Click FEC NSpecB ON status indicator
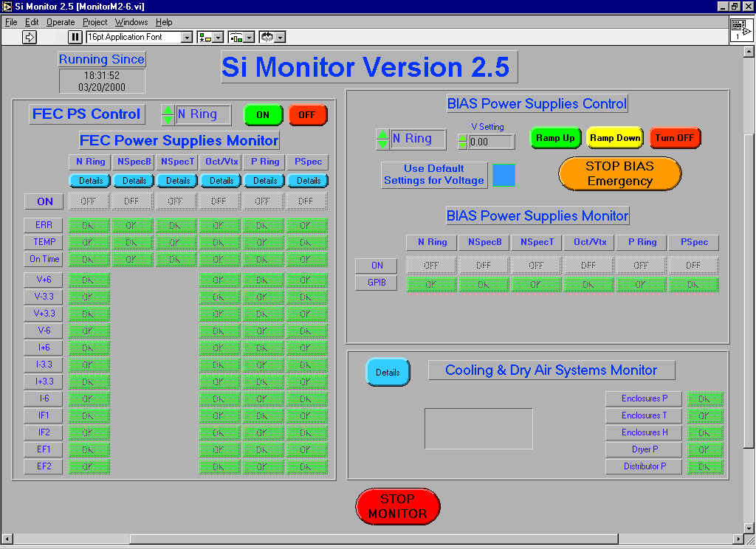The height and width of the screenshot is (549, 756). (132, 201)
